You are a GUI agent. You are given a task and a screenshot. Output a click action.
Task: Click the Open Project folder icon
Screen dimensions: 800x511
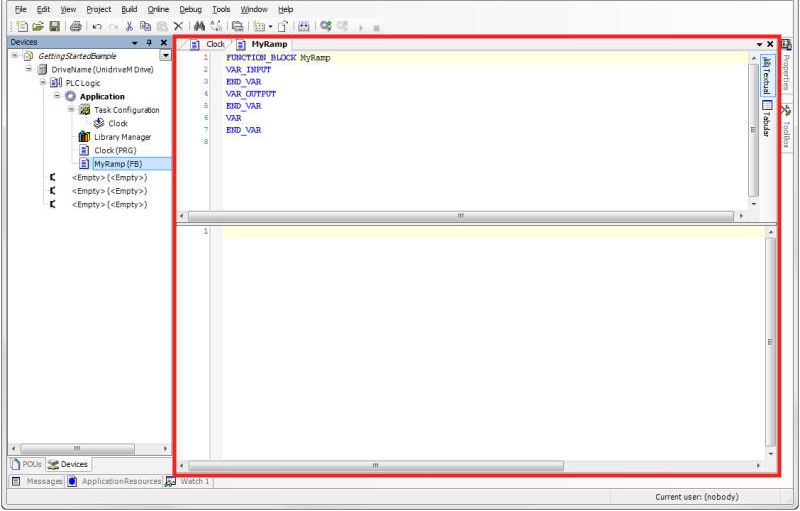[x=38, y=26]
